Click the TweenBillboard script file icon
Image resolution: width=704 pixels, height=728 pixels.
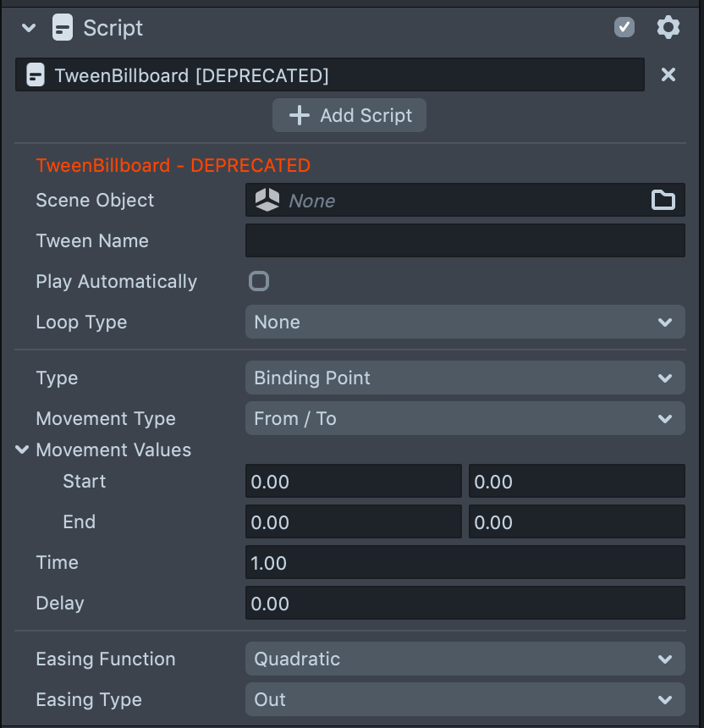pyautogui.click(x=36, y=75)
